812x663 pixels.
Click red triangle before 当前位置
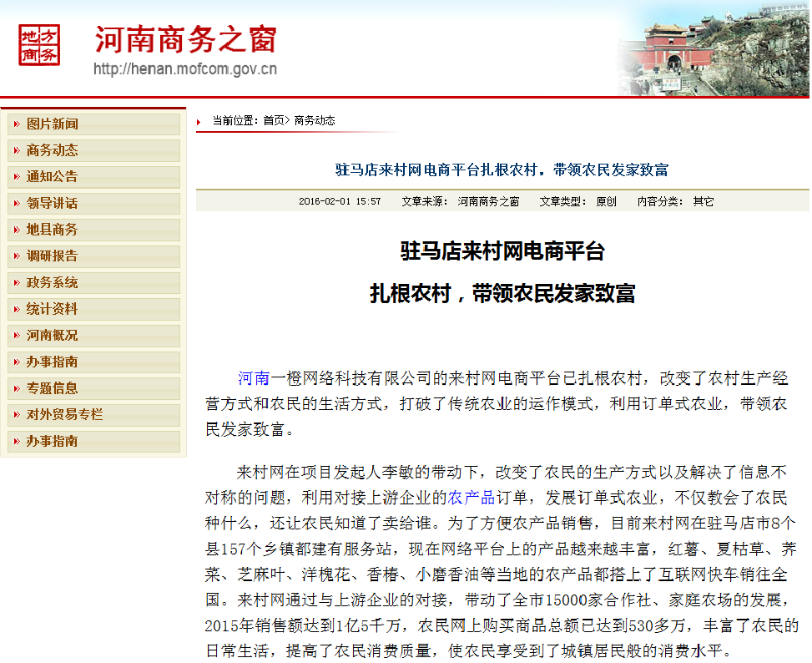[x=199, y=122]
